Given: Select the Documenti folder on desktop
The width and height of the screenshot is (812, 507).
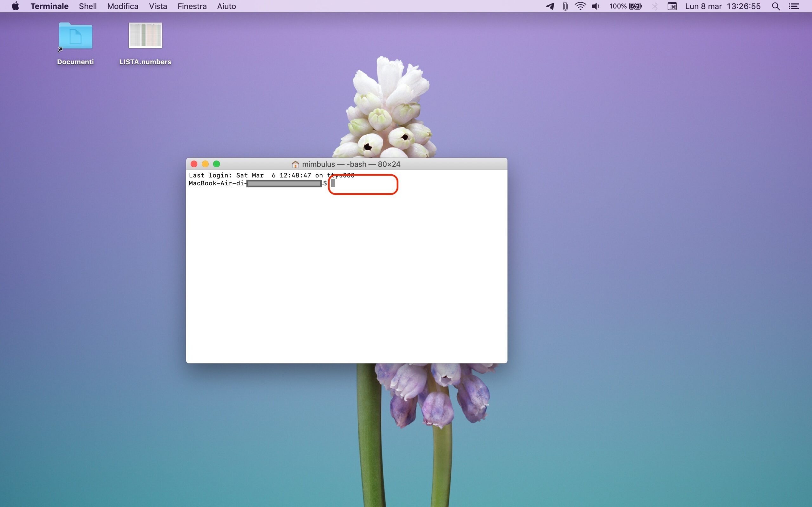Looking at the screenshot, I should [x=75, y=36].
